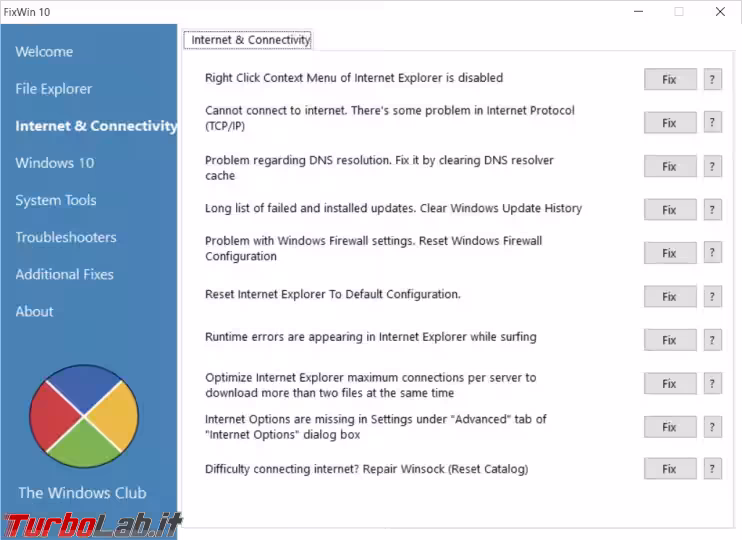Click 'Internet Options are missing in Settings' text

pos(376,427)
